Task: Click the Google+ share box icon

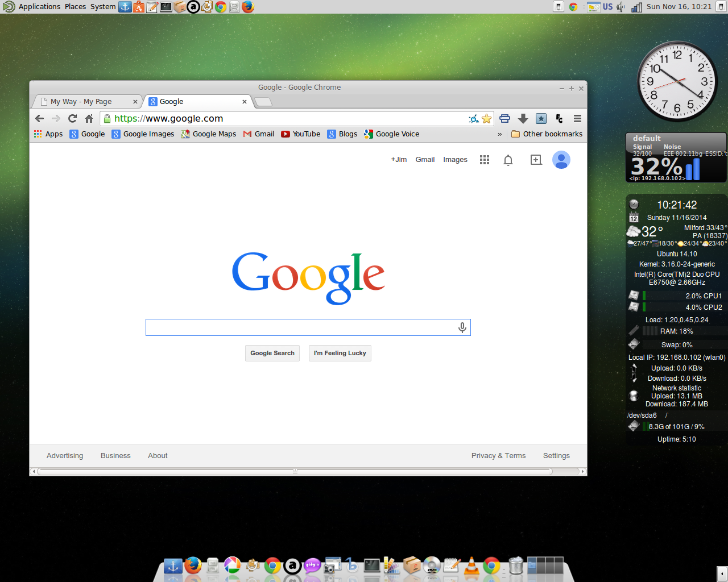Action: 536,160
